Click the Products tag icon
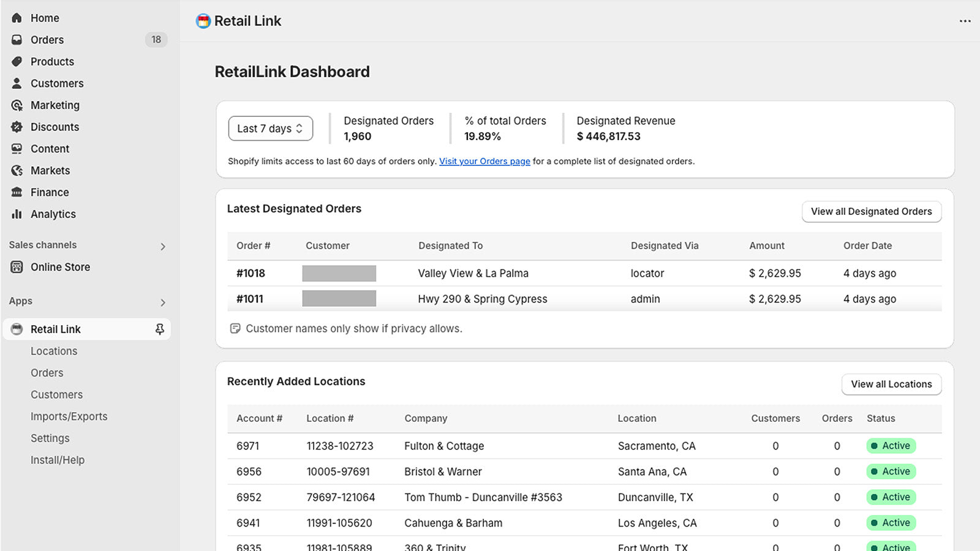Viewport: 980px width, 551px height. tap(17, 61)
